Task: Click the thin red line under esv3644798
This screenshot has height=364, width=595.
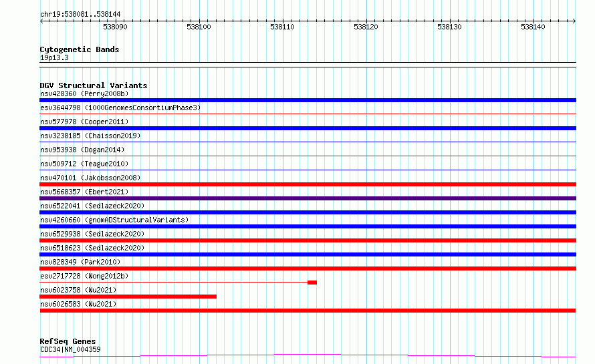Action: coord(308,114)
